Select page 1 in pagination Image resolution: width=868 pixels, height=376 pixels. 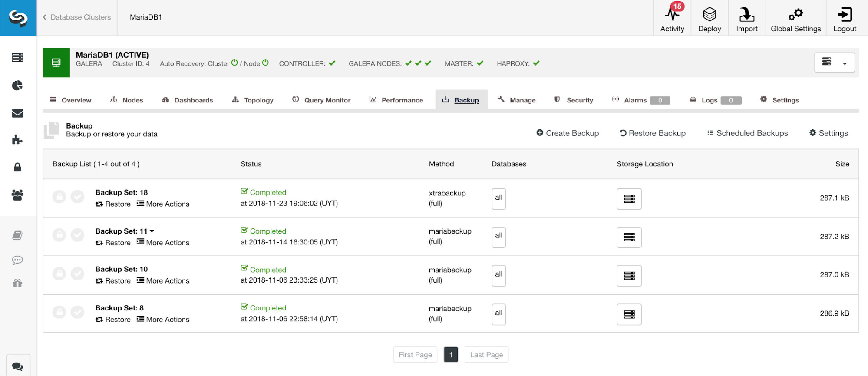451,355
